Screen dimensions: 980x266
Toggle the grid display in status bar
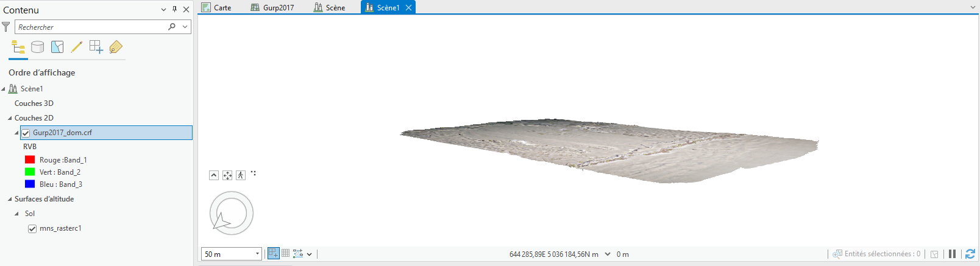(x=285, y=253)
